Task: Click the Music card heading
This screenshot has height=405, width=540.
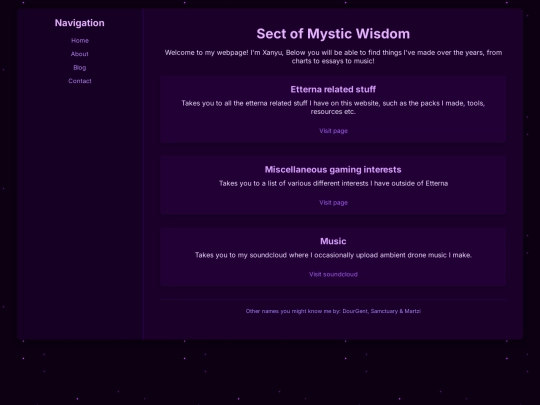Action: click(x=333, y=241)
